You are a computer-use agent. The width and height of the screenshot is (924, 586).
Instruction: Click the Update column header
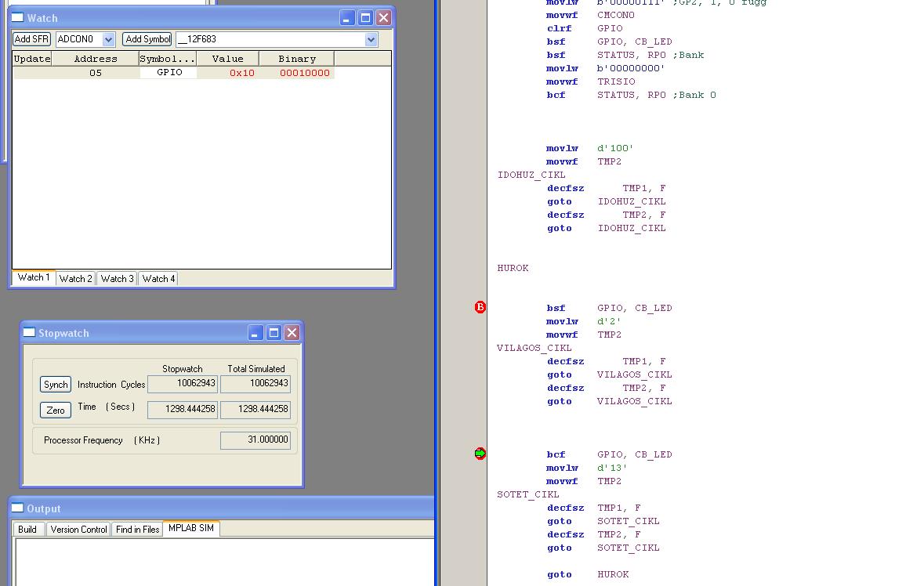tap(32, 58)
